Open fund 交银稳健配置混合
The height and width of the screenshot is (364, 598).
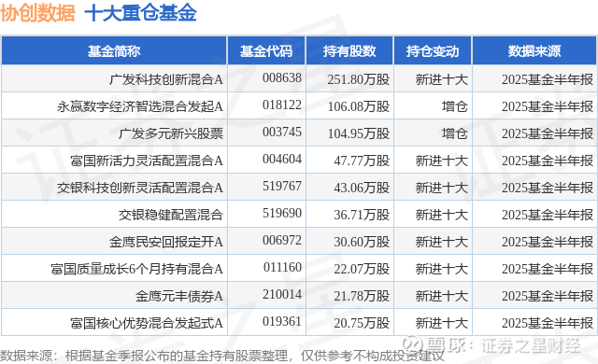pos(171,215)
